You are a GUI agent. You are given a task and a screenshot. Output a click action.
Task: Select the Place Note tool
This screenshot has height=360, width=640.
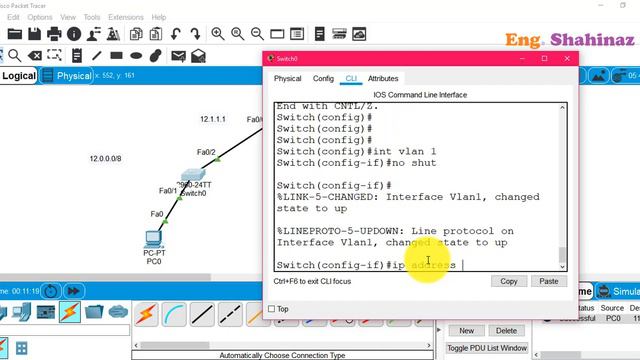point(77,56)
